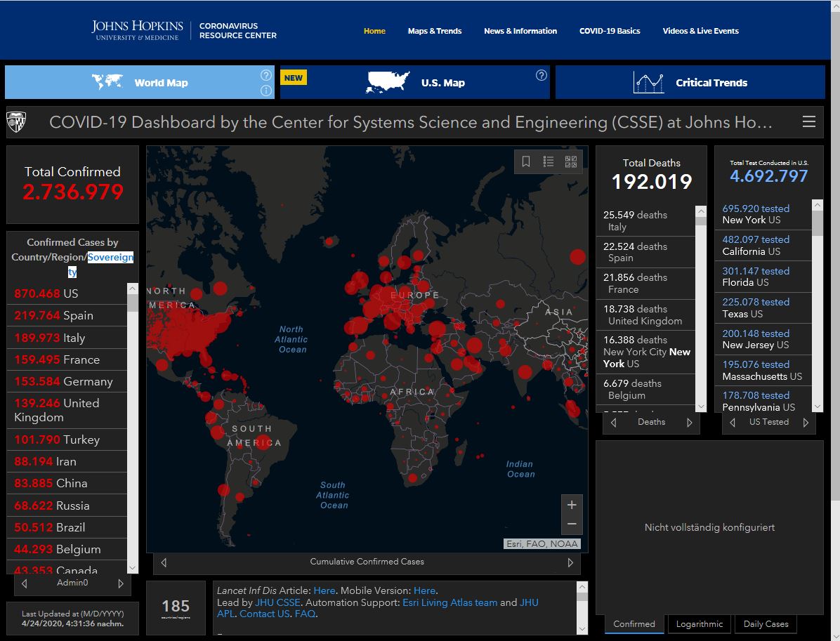Open the FAQ link
Screen dimensions: 840x641
coord(305,614)
